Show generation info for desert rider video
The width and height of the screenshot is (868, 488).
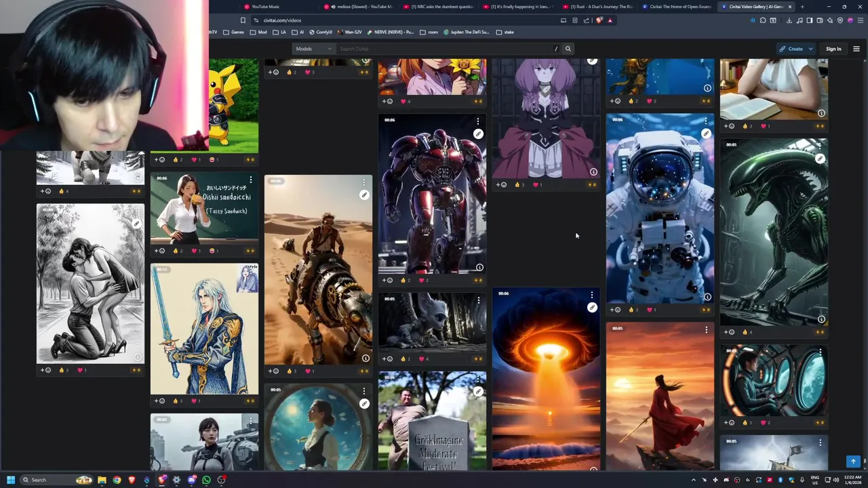[x=366, y=358]
